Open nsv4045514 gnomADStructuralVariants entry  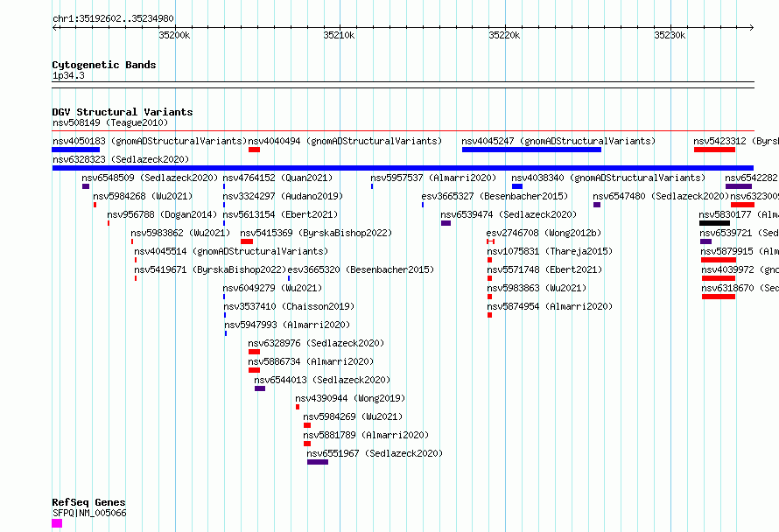231,251
